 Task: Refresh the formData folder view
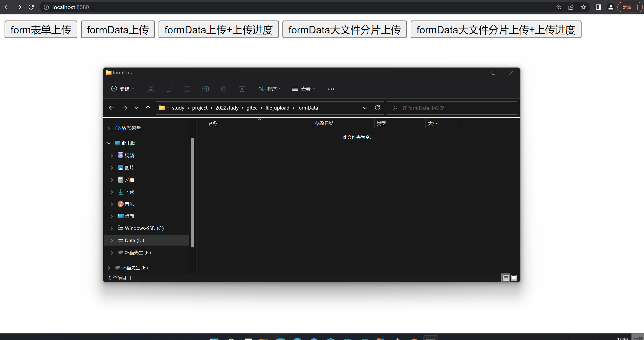(377, 108)
